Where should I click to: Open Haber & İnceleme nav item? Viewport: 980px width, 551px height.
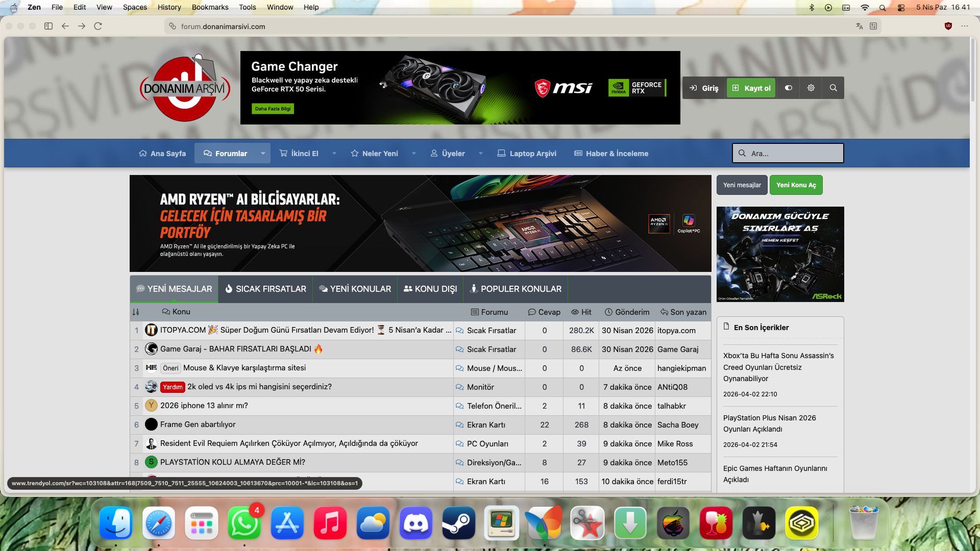[x=611, y=153]
